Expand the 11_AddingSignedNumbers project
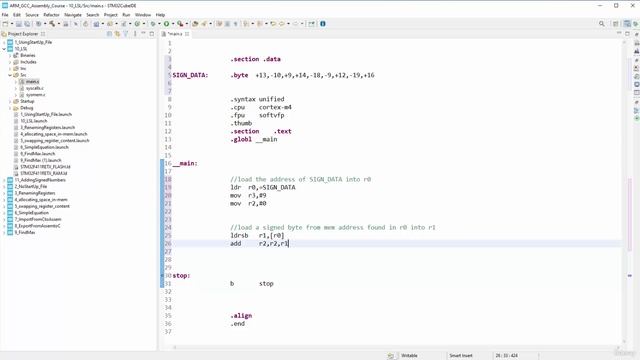The height and width of the screenshot is (360, 640). [x=4, y=180]
